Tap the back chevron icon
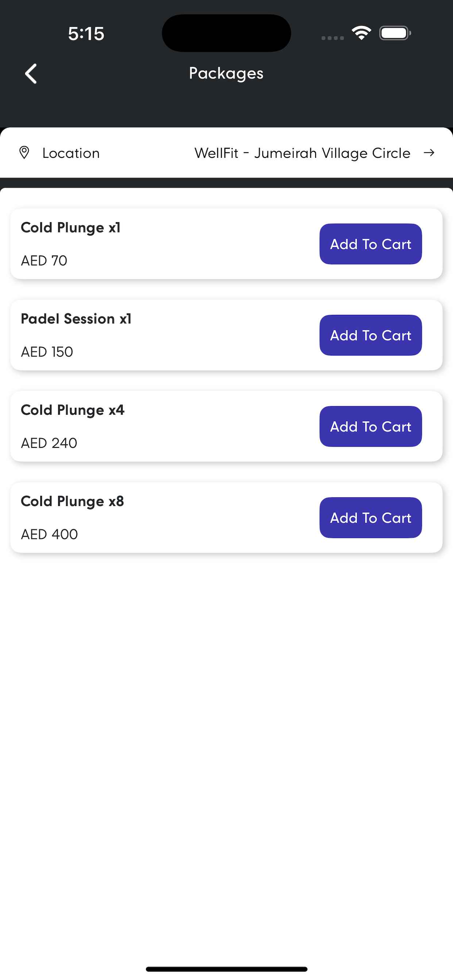The height and width of the screenshot is (980, 453). tap(31, 73)
